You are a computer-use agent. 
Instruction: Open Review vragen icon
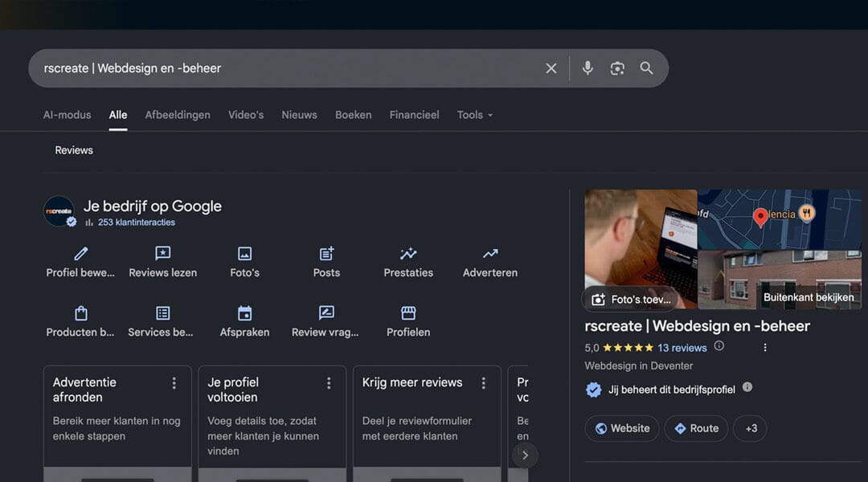click(x=326, y=313)
